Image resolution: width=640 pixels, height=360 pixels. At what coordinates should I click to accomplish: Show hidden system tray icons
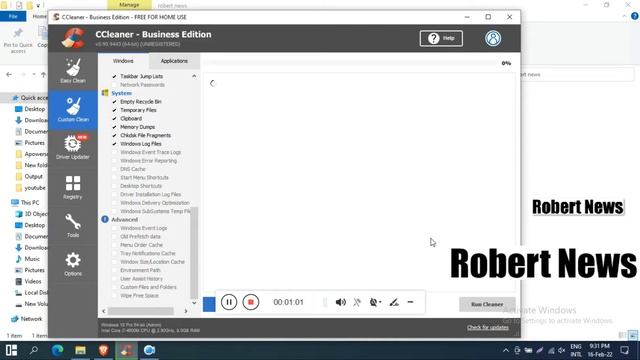pos(506,350)
